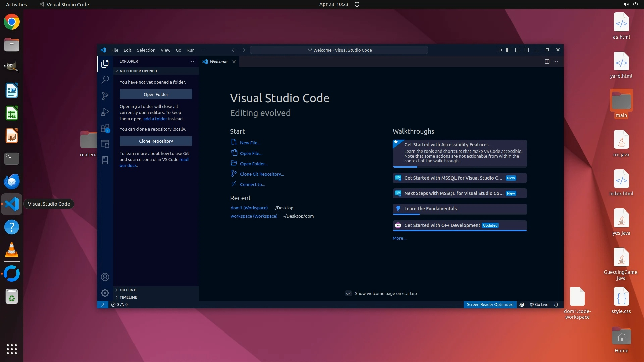Open the Accounts menu icon
This screenshot has width=644, height=362.
tap(105, 277)
